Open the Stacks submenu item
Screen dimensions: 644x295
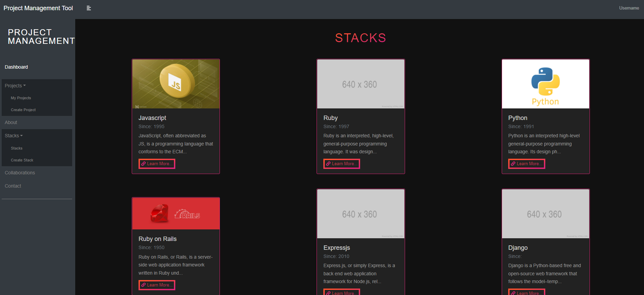[x=17, y=148]
